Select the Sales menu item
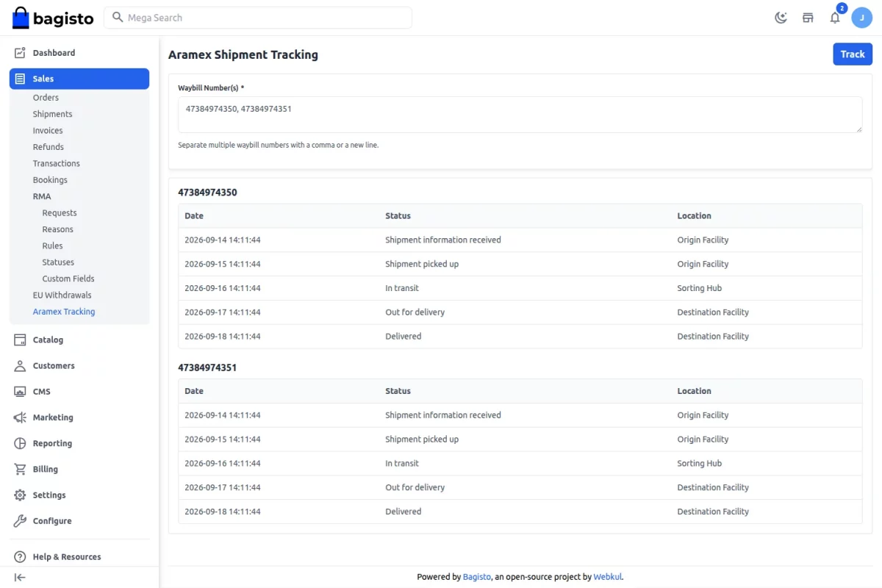 (x=79, y=79)
